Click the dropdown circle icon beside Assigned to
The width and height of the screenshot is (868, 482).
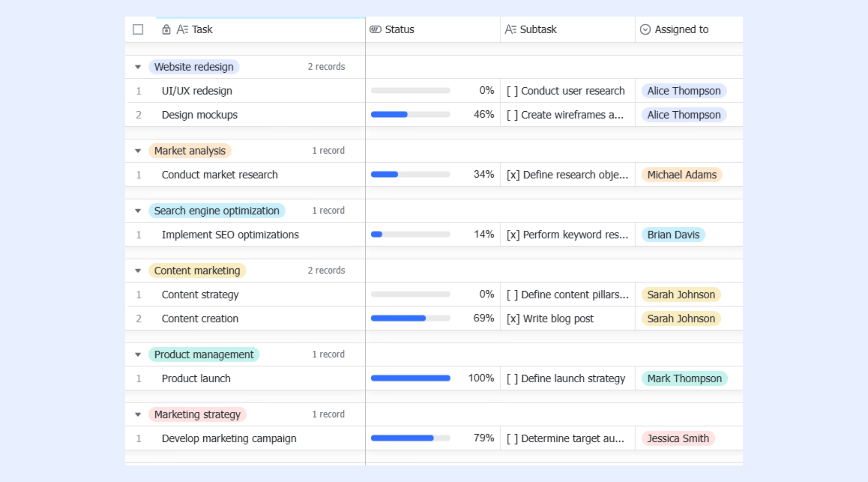click(645, 29)
